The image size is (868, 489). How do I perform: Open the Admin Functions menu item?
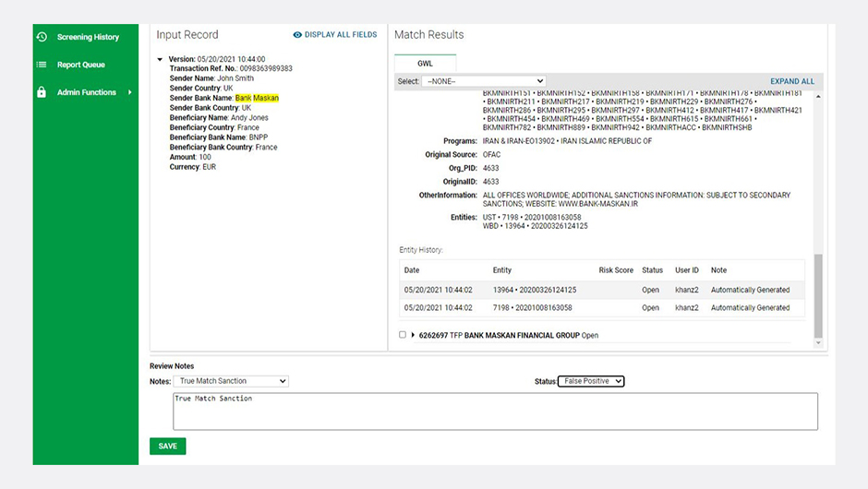point(87,92)
